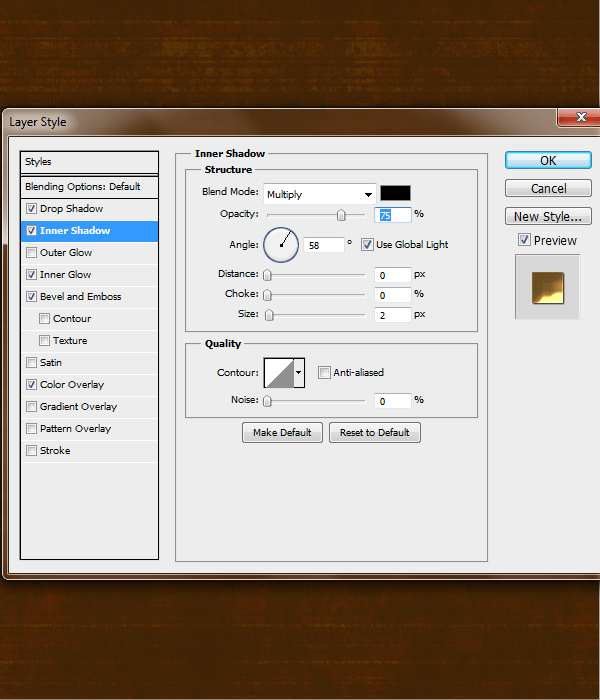
Task: Enable the Contour sub-option checkbox
Action: pos(44,318)
